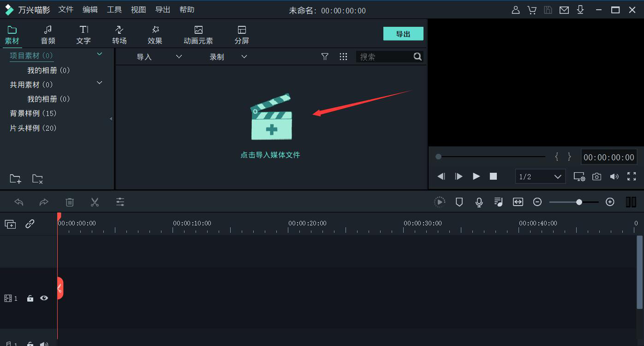Hide track 1 using the eye icon
Image resolution: width=644 pixels, height=346 pixels.
tap(44, 298)
